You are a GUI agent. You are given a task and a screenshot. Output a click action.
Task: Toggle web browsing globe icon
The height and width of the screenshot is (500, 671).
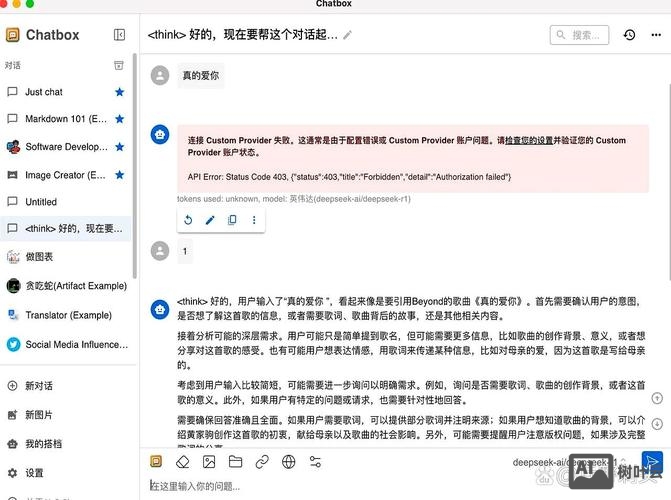click(x=289, y=462)
